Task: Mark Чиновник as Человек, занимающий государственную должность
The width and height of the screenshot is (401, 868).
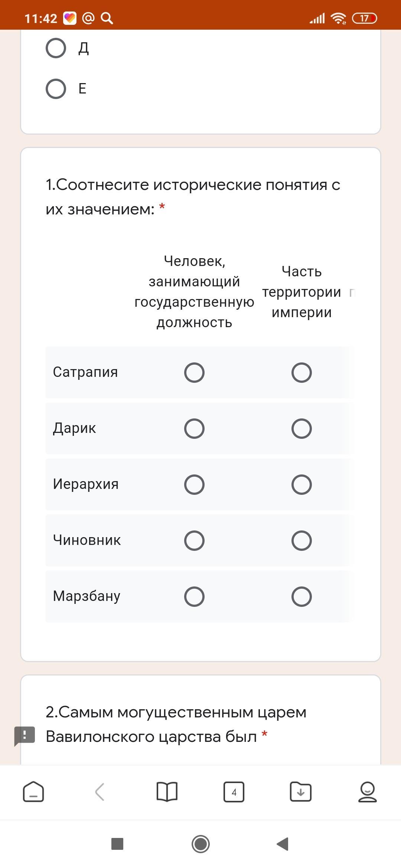Action: click(194, 540)
